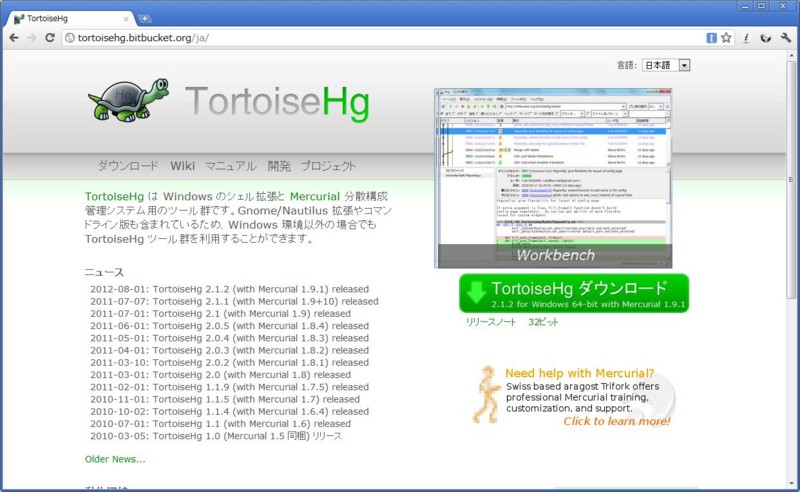Click the page's vertical scrollbar thumb
The width and height of the screenshot is (800, 492).
[791, 180]
